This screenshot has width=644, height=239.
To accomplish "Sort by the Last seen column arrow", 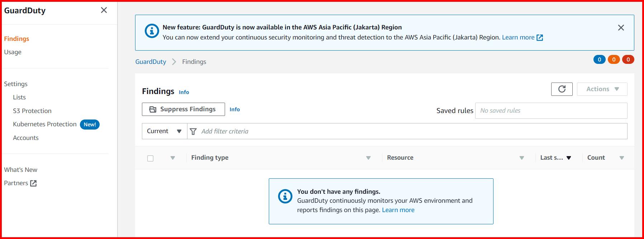I will point(568,158).
